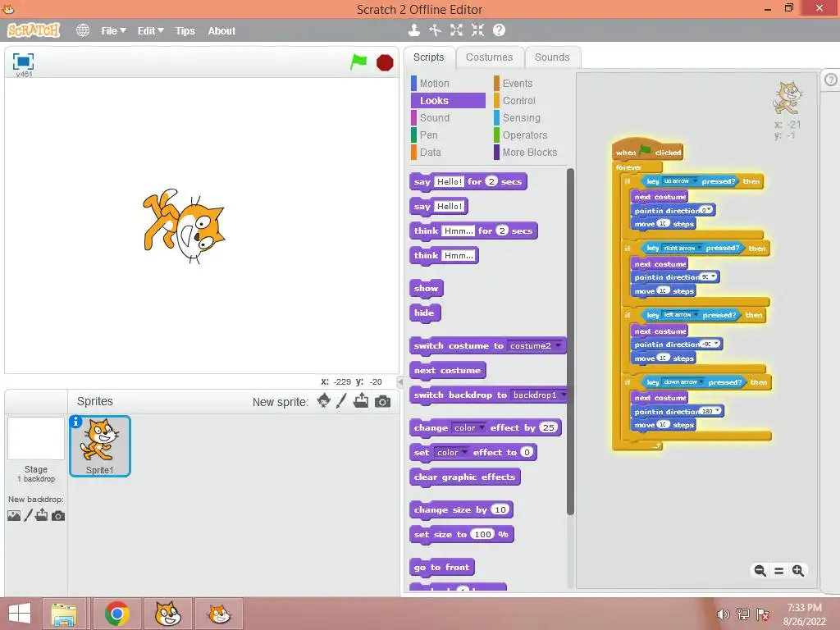Switch to the Costumes tab
Image resolution: width=840 pixels, height=630 pixels.
(x=489, y=57)
